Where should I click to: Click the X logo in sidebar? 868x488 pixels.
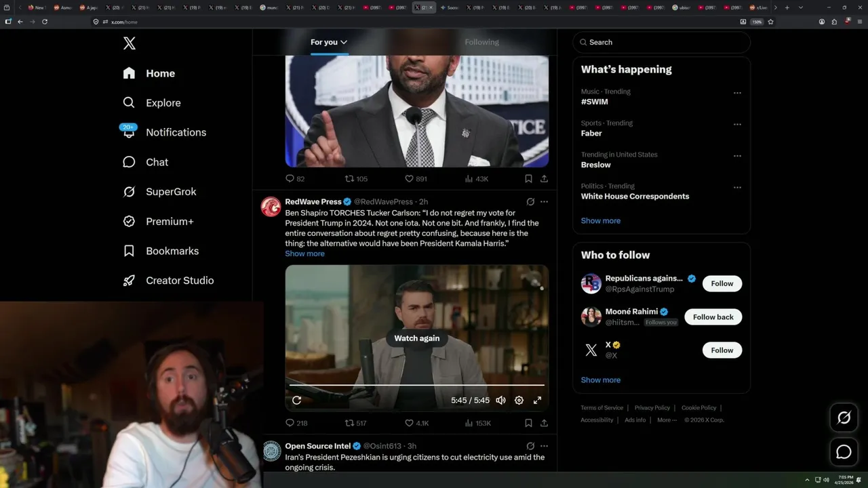tap(130, 43)
